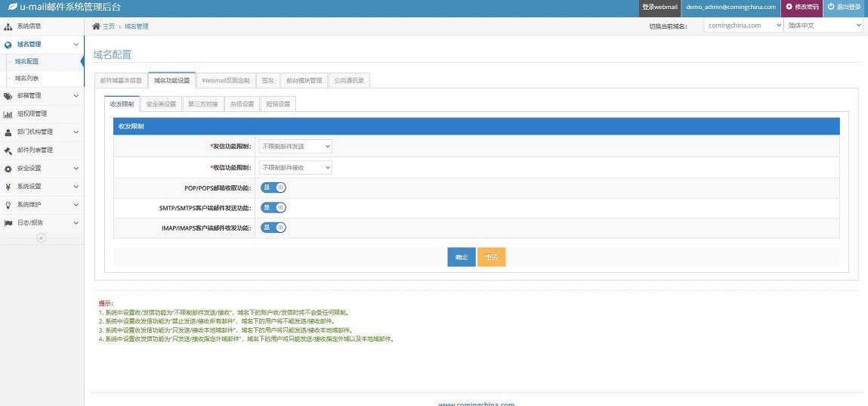Click the 部门机构管理 user icon
Viewport: 868px width, 406px height.
8,132
